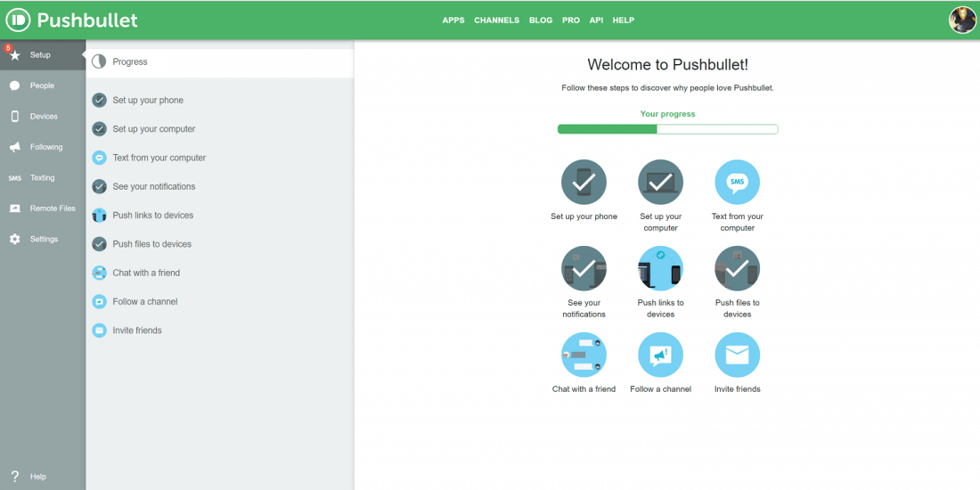The image size is (980, 490).
Task: Click the large Set up your computer circle
Action: pyautogui.click(x=661, y=182)
